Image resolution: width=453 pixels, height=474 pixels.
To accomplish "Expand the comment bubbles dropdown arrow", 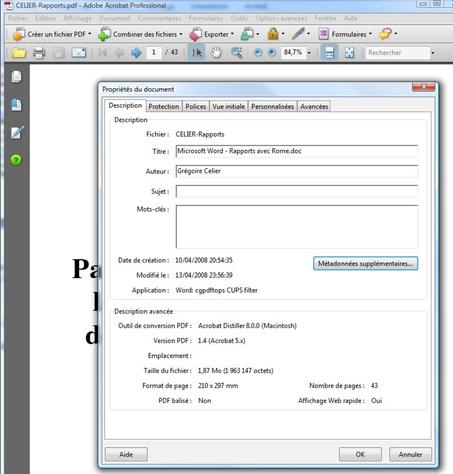I will tap(396, 34).
